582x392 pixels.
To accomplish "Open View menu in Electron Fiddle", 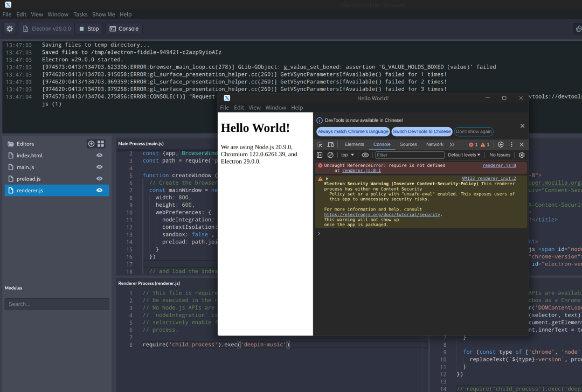I will click(37, 14).
